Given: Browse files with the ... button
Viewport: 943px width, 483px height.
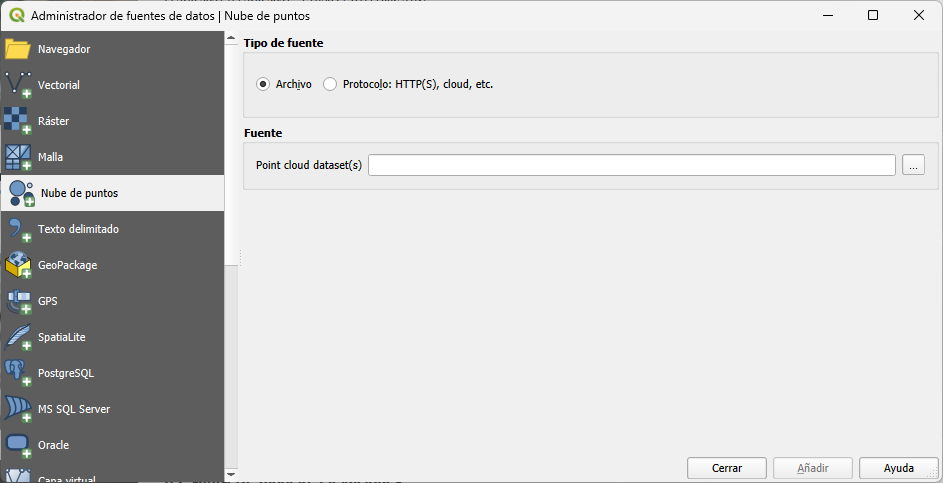Looking at the screenshot, I should (x=913, y=165).
